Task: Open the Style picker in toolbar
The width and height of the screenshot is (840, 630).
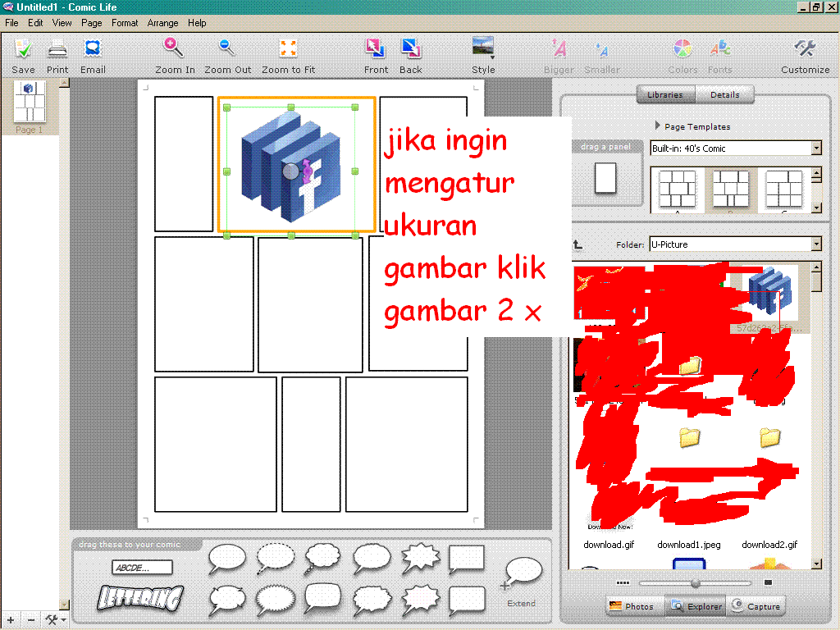Action: tap(483, 47)
